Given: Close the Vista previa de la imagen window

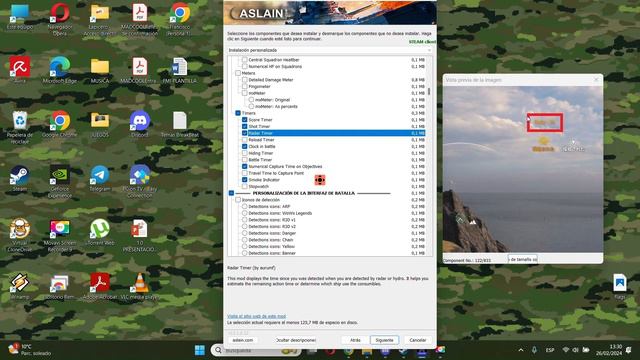Looking at the screenshot, I should click(x=596, y=80).
